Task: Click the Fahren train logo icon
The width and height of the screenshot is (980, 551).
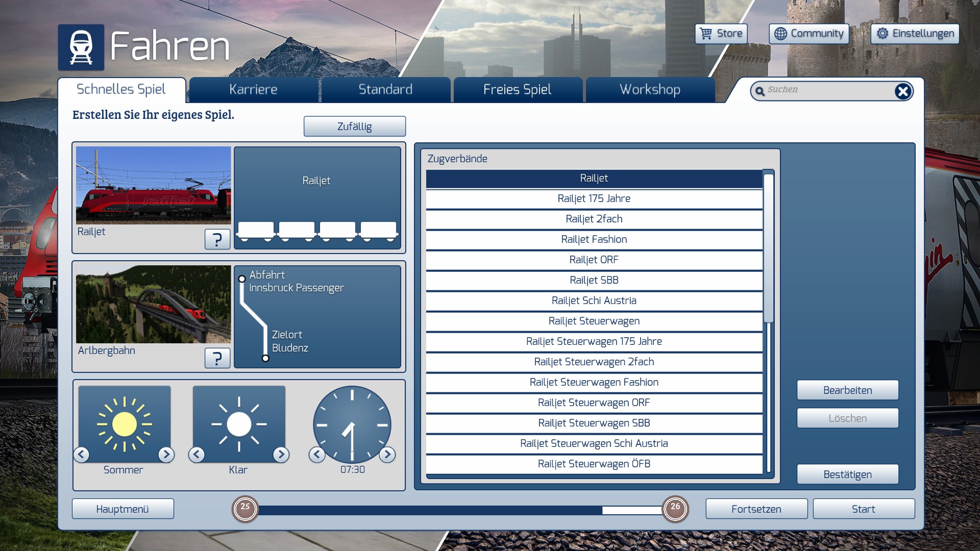Action: click(x=81, y=47)
